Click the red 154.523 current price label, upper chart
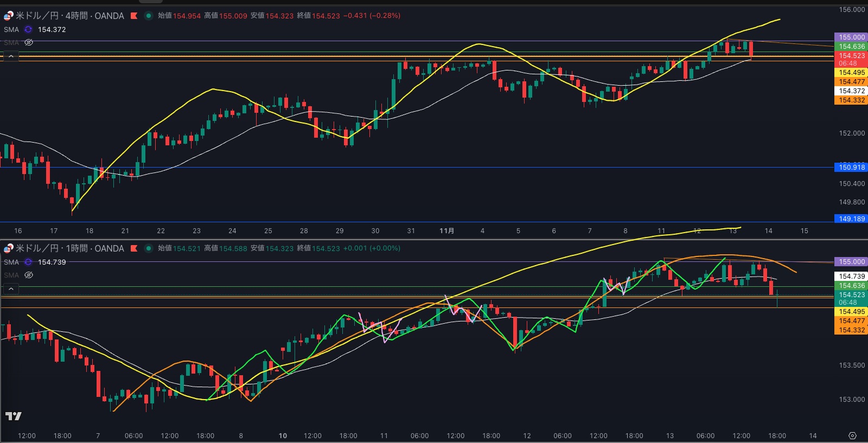Image resolution: width=868 pixels, height=443 pixels. pos(851,56)
